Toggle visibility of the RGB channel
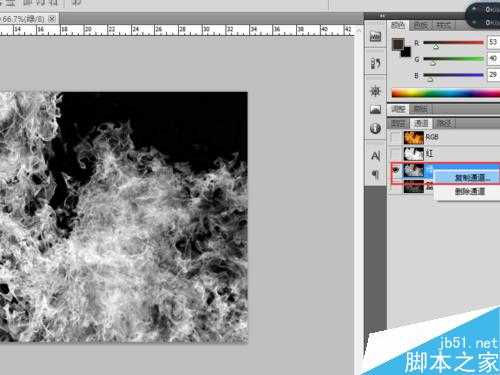 pos(395,137)
